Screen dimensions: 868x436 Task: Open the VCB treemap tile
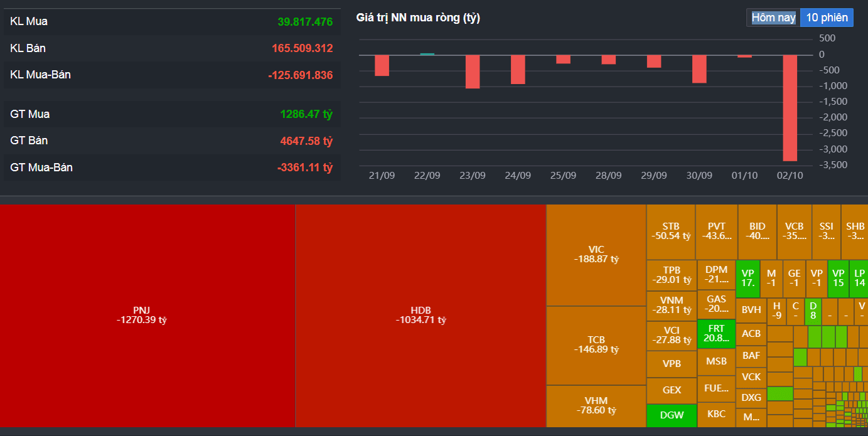795,231
